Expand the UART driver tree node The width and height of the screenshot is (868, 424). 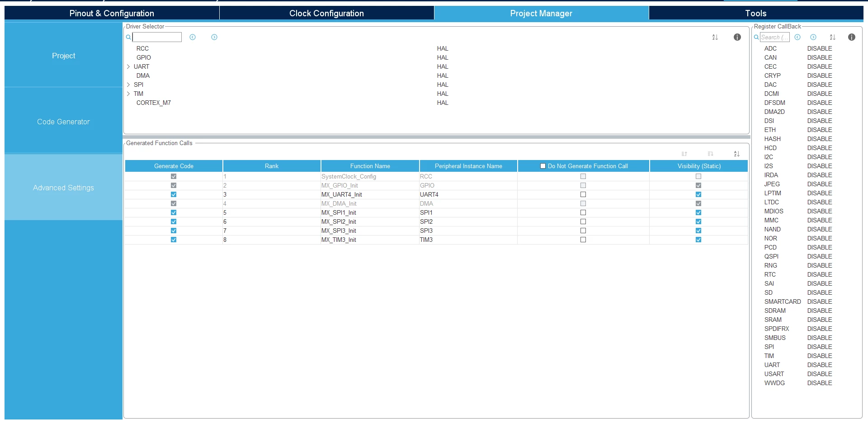[128, 66]
